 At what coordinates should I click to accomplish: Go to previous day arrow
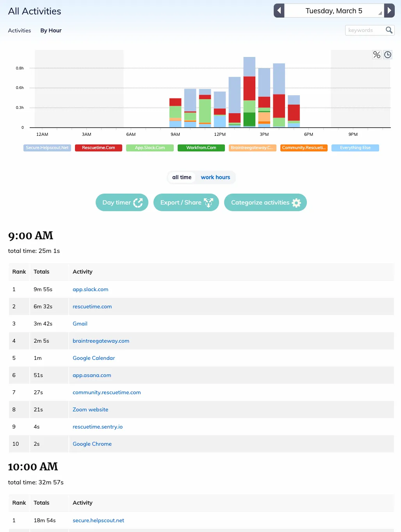click(279, 11)
